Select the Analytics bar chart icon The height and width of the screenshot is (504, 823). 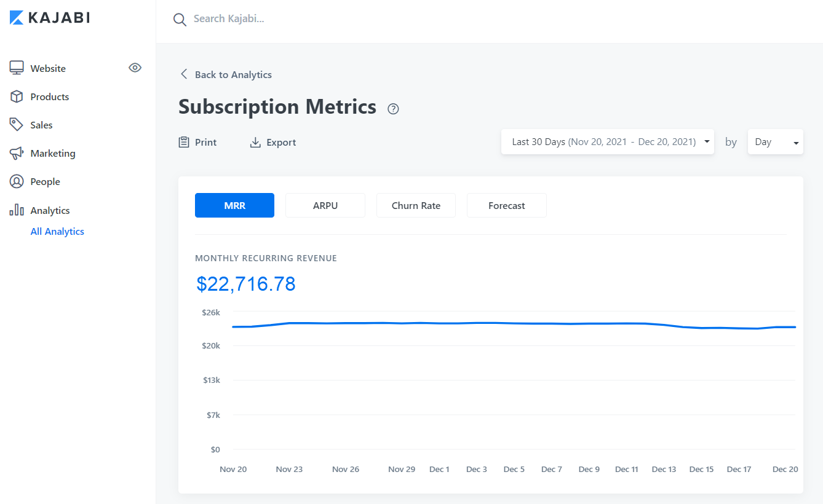pos(17,210)
